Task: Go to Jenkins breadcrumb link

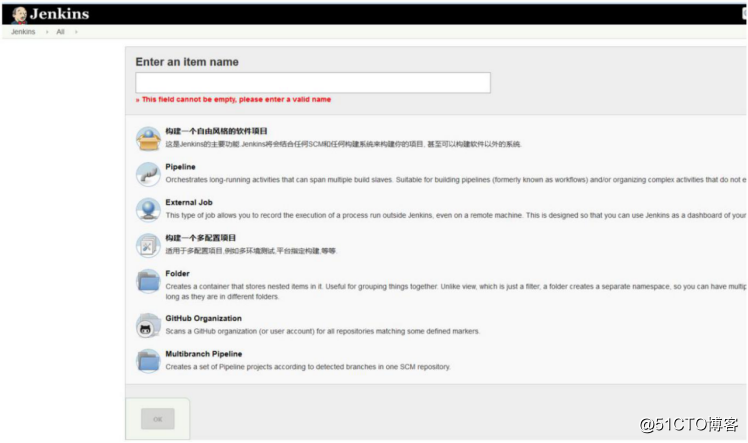Action: 23,32
